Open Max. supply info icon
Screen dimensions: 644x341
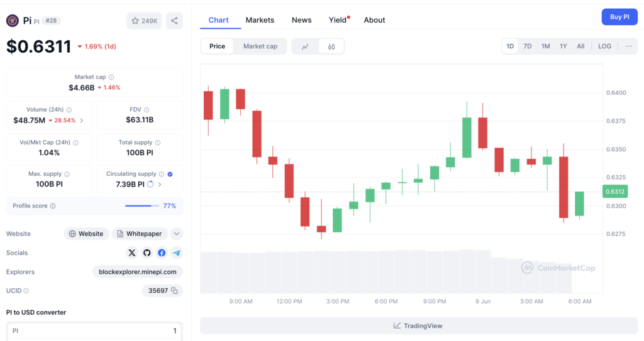pos(67,174)
